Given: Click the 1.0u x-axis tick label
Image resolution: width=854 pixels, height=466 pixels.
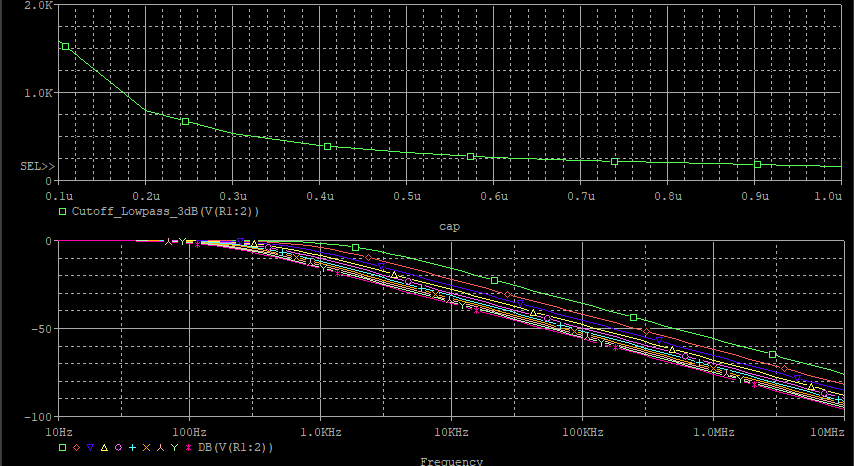Looking at the screenshot, I should 828,196.
